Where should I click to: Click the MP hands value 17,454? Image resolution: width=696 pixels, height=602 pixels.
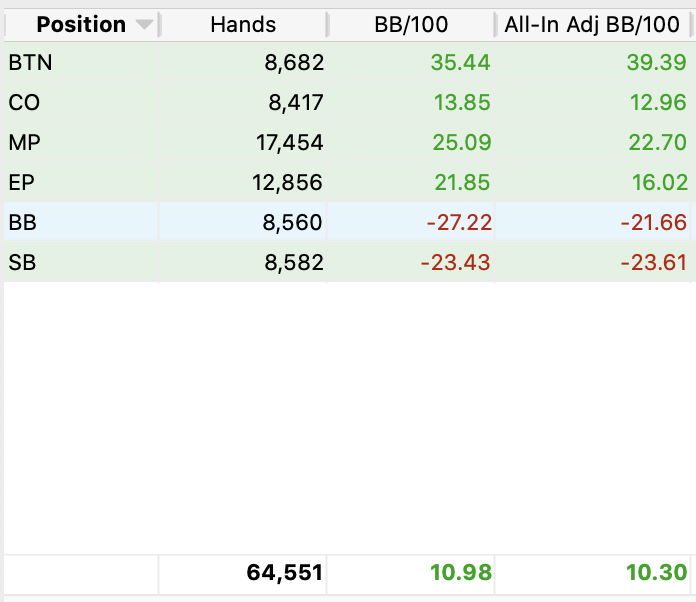pyautogui.click(x=290, y=143)
